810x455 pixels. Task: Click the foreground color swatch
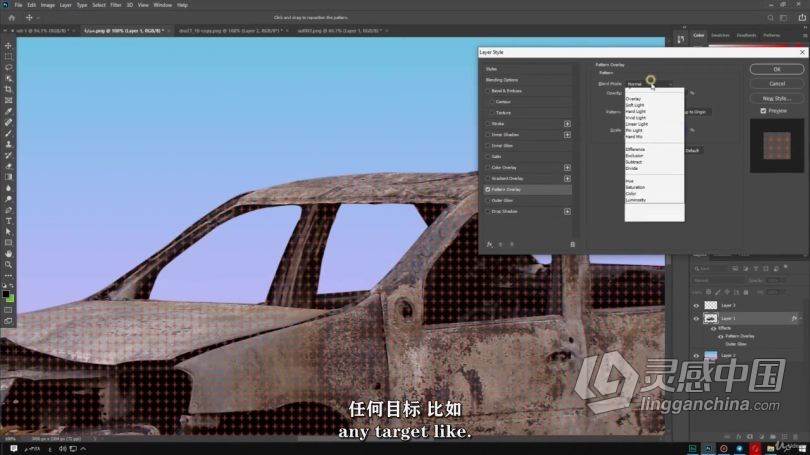point(6,294)
